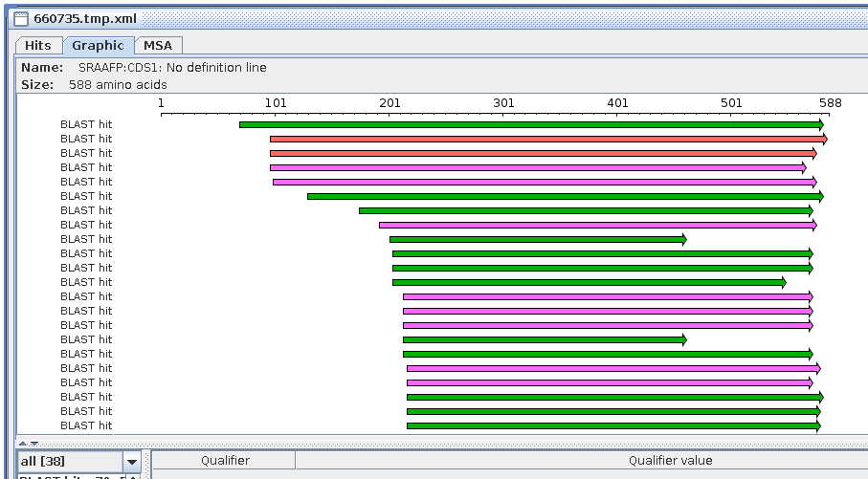
Task: Click the 301 position on the ruler
Action: (x=503, y=103)
